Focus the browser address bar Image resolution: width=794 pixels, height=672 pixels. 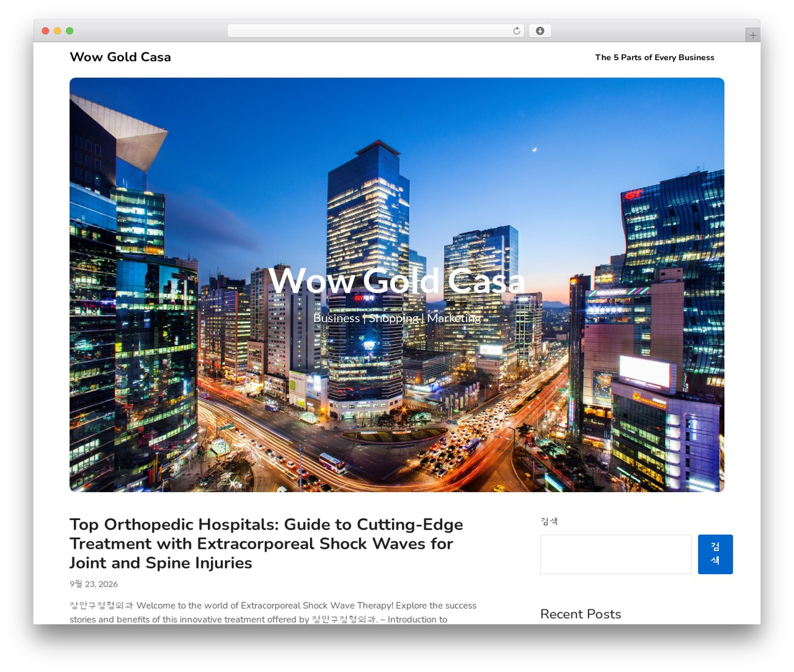click(x=375, y=31)
